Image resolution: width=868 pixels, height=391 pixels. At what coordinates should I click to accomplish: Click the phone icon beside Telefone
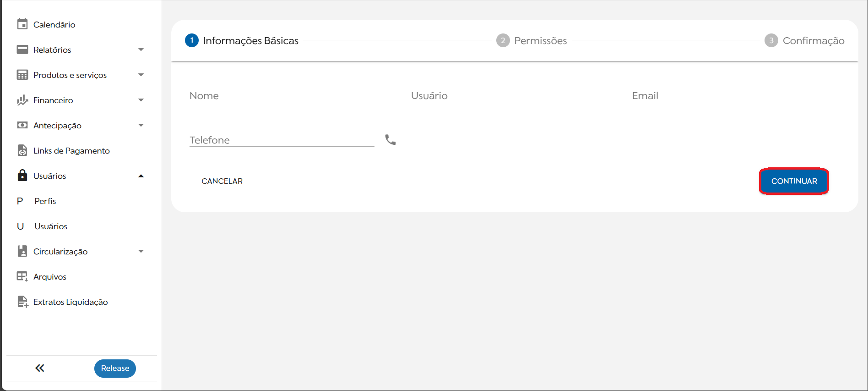390,140
